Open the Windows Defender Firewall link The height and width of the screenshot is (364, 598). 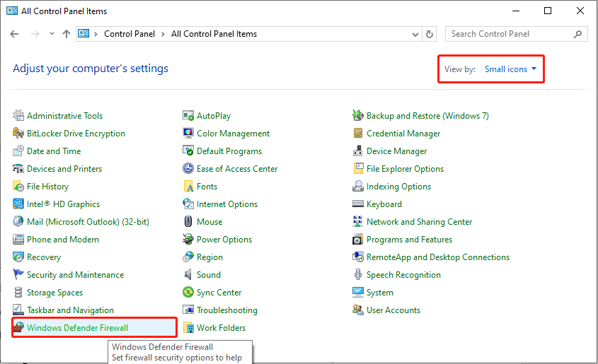coord(77,327)
